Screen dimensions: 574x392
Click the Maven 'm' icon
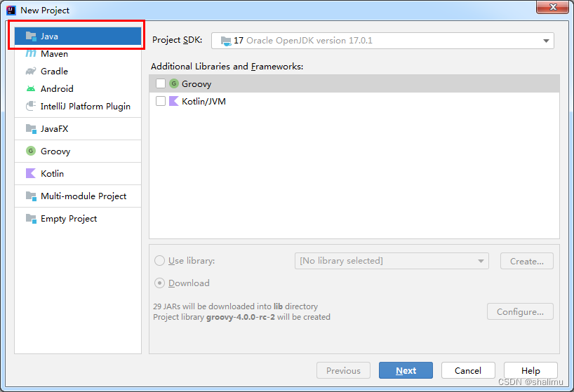tap(31, 54)
